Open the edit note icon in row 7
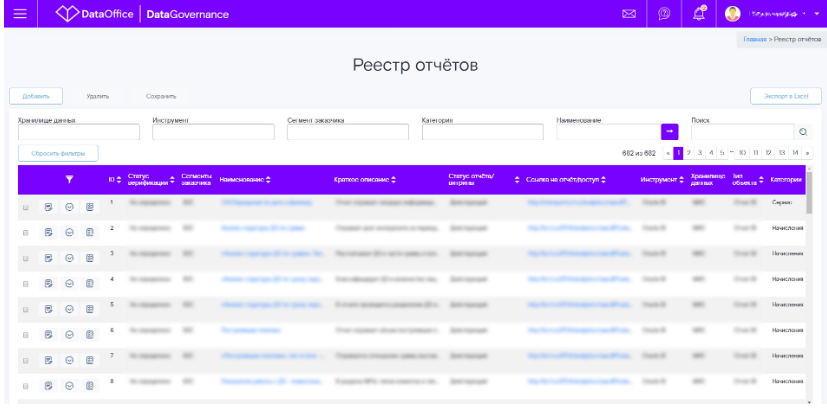 coord(49,360)
